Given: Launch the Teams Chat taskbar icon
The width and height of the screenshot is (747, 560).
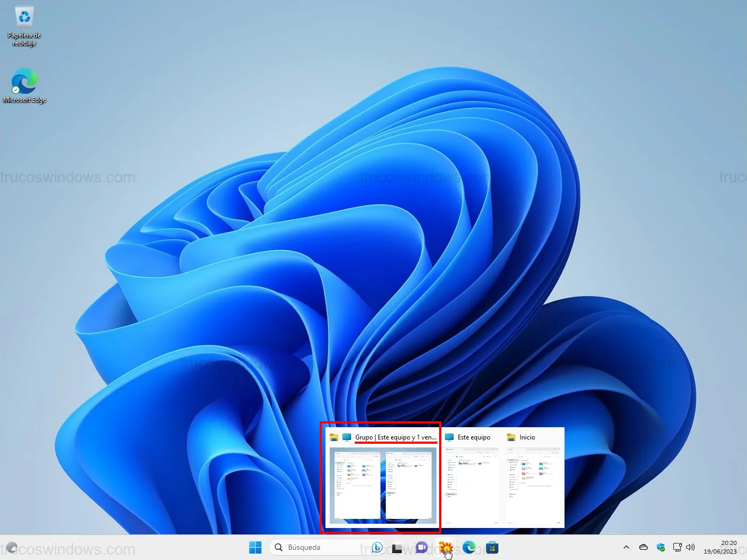Looking at the screenshot, I should click(x=422, y=547).
